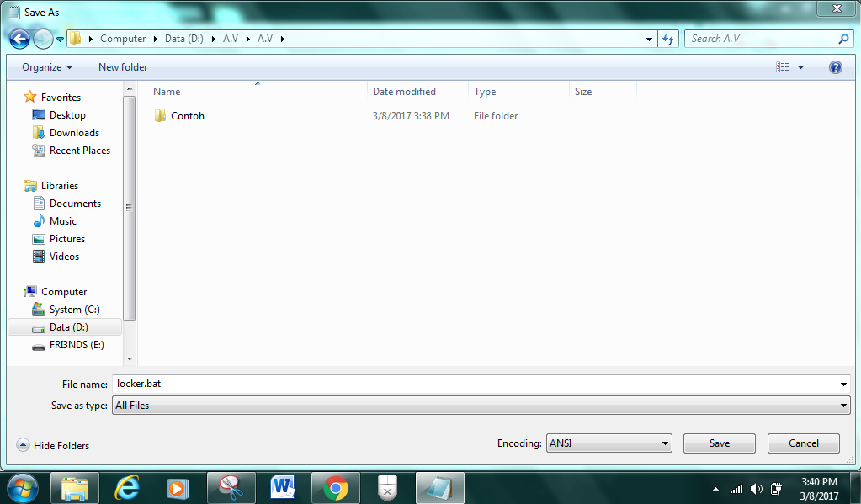Open Favorites in the navigation pane
861x504 pixels.
61,97
